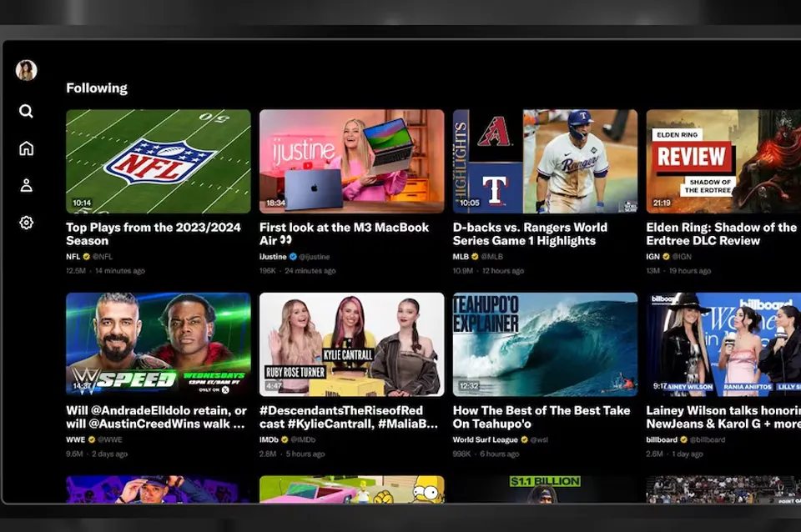Visit the World Surf League channel name
801x532 pixels.
[x=486, y=439]
